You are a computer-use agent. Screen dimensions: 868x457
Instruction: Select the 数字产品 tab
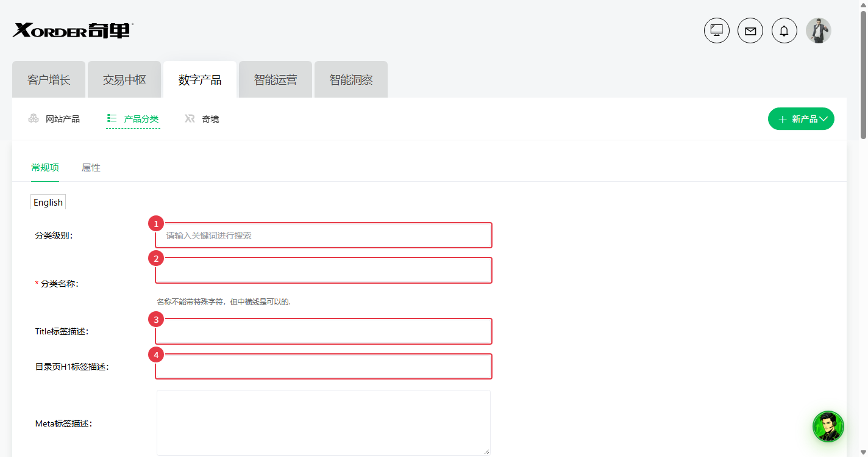pyautogui.click(x=200, y=80)
